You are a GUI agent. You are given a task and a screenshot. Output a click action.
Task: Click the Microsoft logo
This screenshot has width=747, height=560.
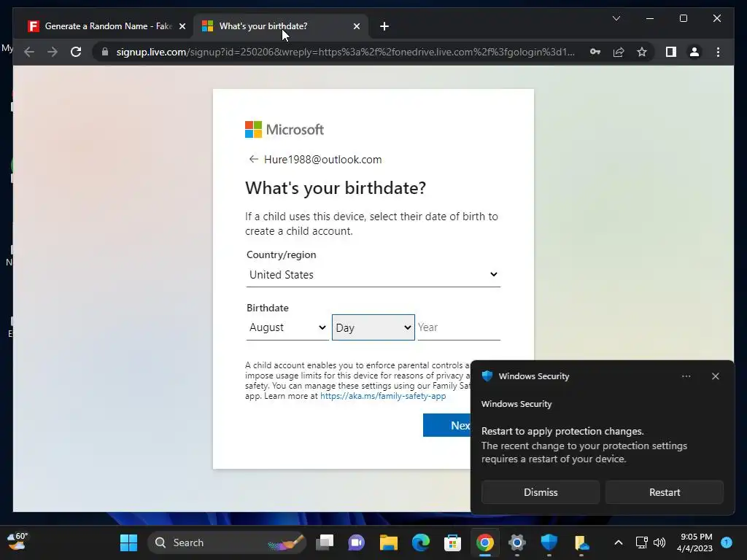click(x=285, y=130)
